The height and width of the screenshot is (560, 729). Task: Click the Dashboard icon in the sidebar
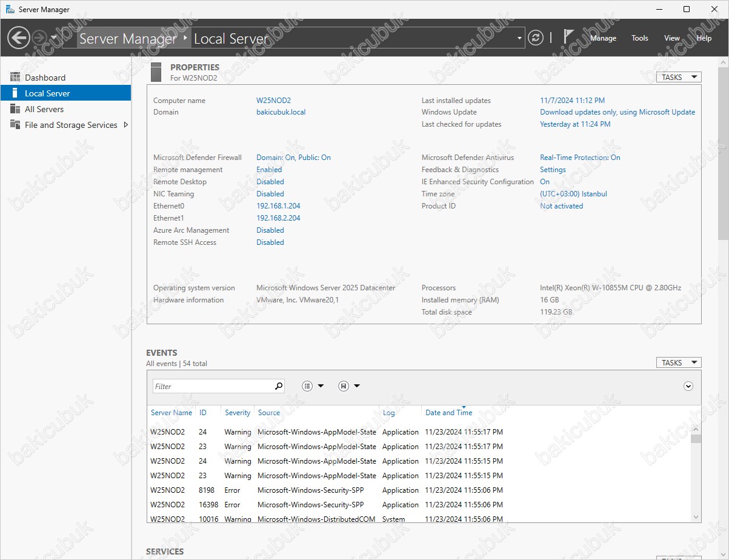pos(15,77)
